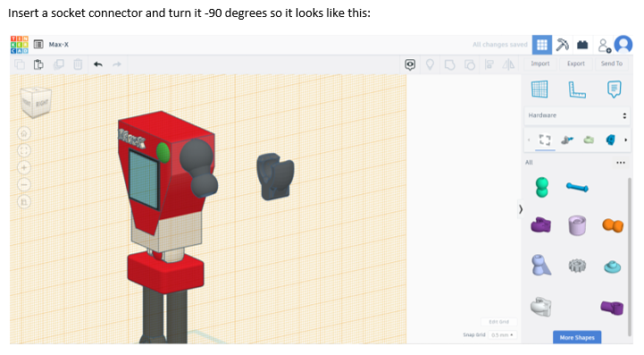Viewport: 644px width, 355px height.
Task: Click the Zoom out minus icon
Action: (24, 185)
